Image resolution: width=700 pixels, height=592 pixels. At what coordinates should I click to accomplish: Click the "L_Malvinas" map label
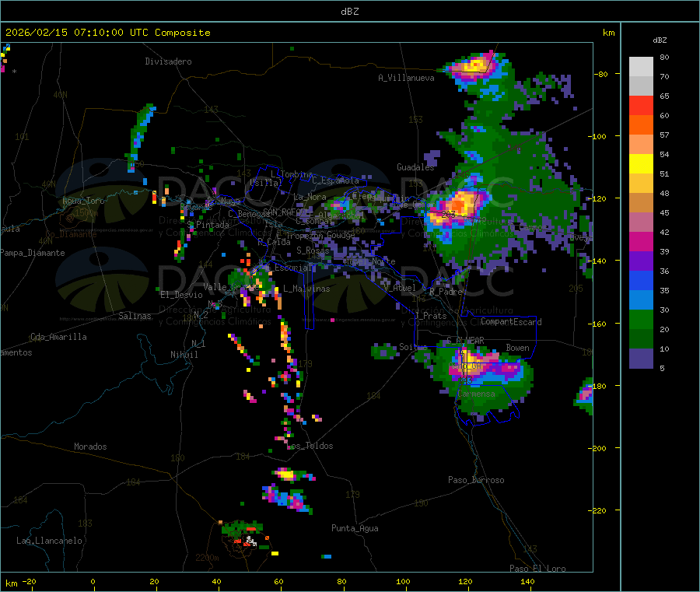tap(306, 289)
